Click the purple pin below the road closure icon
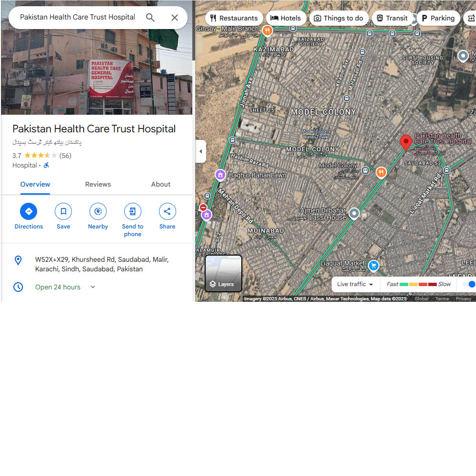 (207, 215)
